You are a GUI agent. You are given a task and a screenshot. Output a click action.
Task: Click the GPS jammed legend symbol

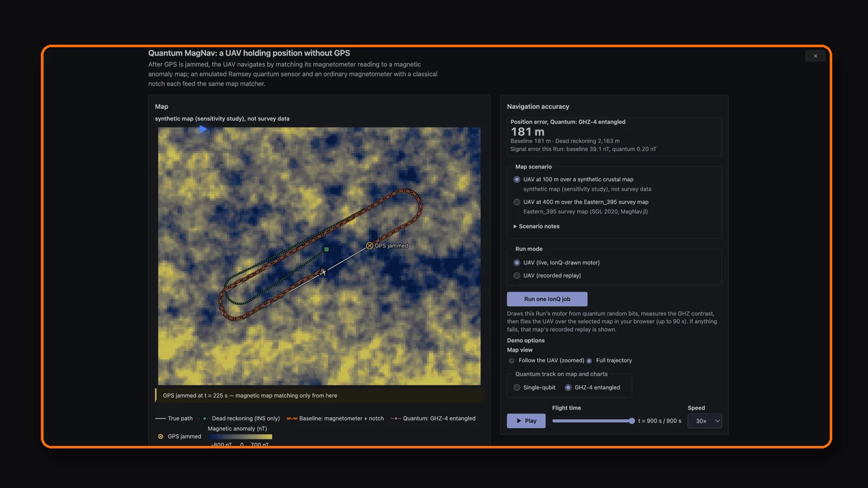coord(160,436)
